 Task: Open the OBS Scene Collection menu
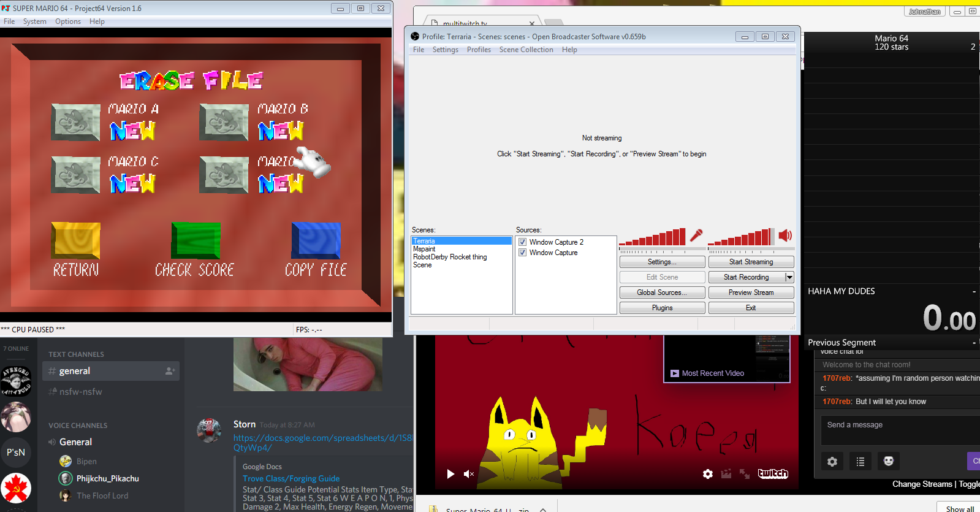(526, 50)
